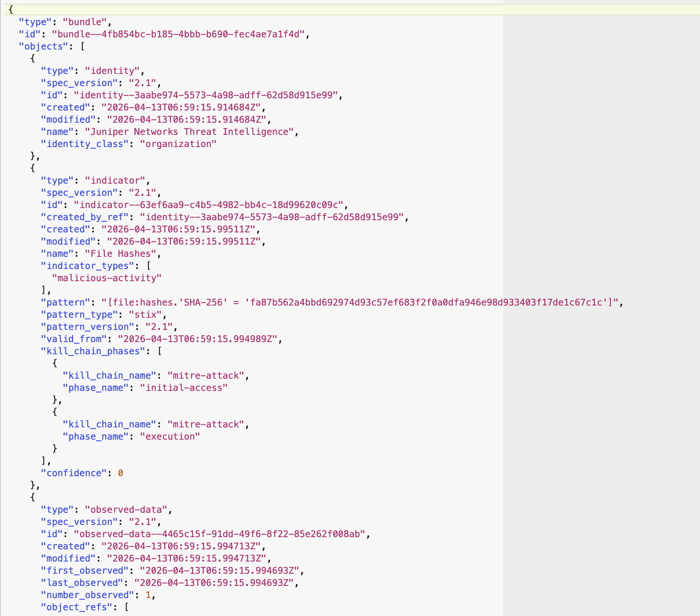The image size is (700, 616).
Task: Click the "objects" array key
Action: point(43,46)
